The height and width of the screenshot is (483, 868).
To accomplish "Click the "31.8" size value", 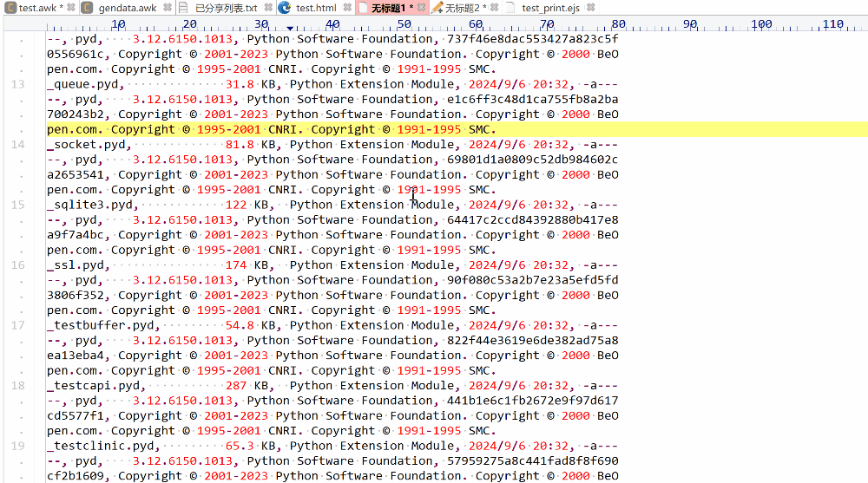I will click(240, 84).
